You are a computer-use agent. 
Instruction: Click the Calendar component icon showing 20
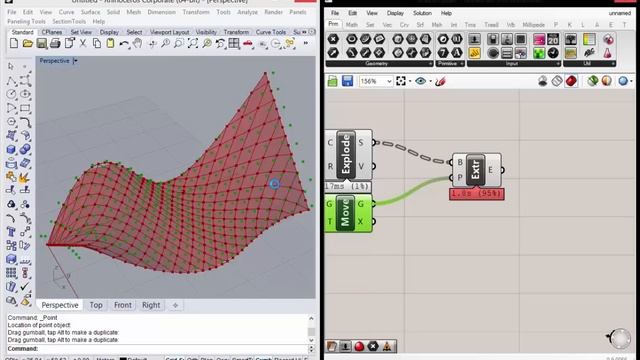[x=553, y=39]
